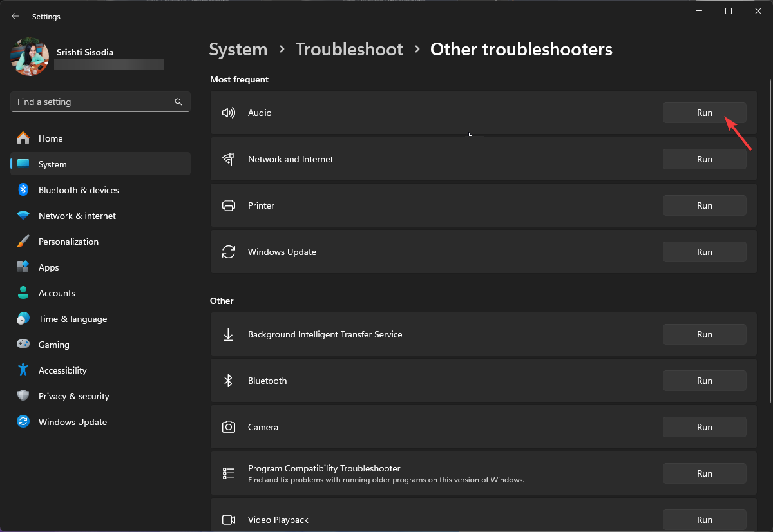Go to Personalization in sidebar
Screen dimensions: 773x532
pos(68,242)
